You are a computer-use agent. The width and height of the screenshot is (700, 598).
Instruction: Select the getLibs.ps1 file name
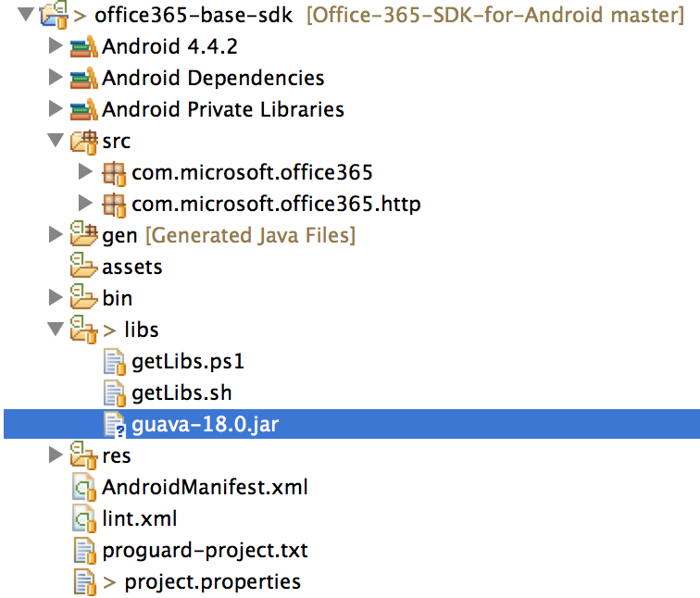coord(188,362)
